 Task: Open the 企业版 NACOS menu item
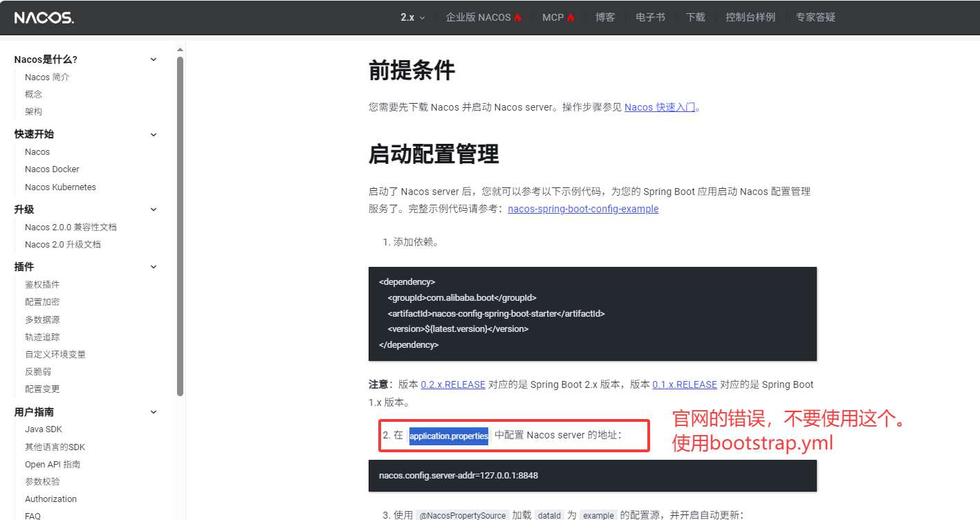[479, 17]
